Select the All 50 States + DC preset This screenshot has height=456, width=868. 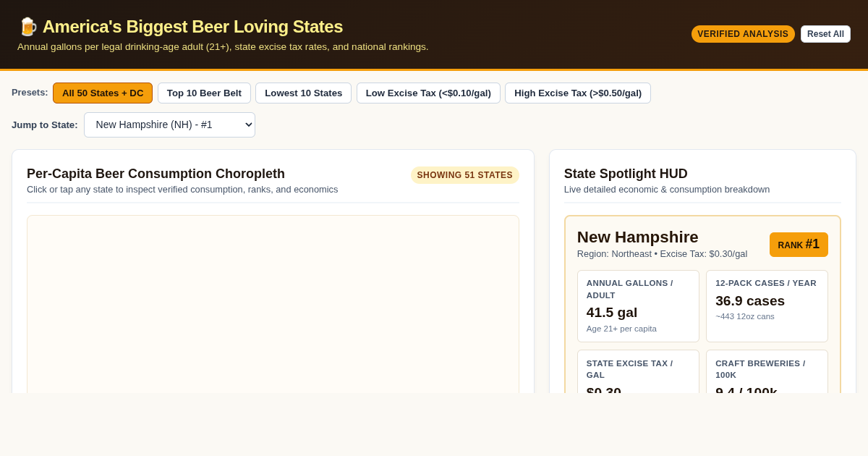[103, 93]
